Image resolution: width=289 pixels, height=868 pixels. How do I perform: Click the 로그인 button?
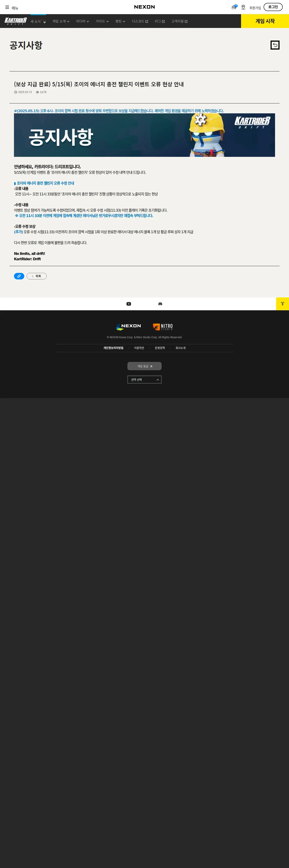[x=273, y=7]
